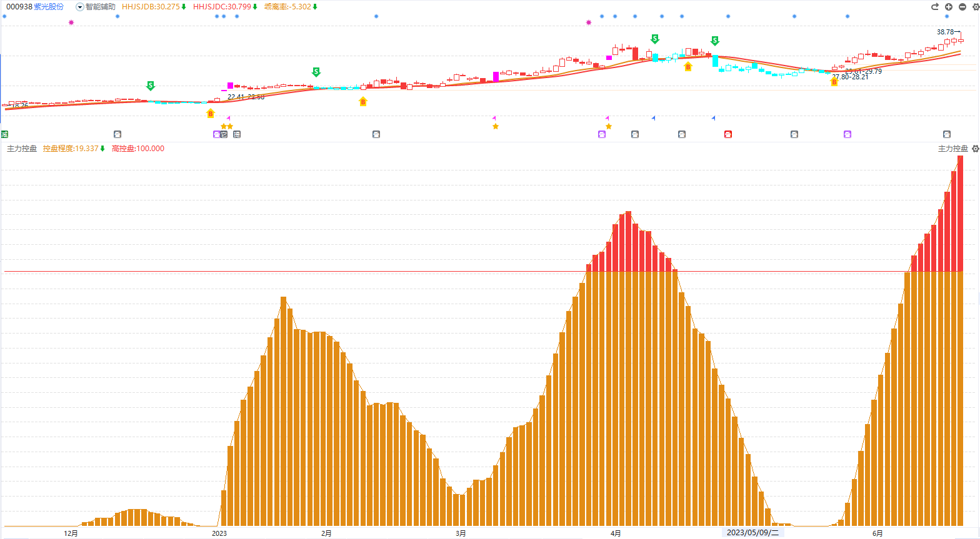The width and height of the screenshot is (980, 539).
Task: Click the 紫光股份 stock name
Action: [x=49, y=7]
